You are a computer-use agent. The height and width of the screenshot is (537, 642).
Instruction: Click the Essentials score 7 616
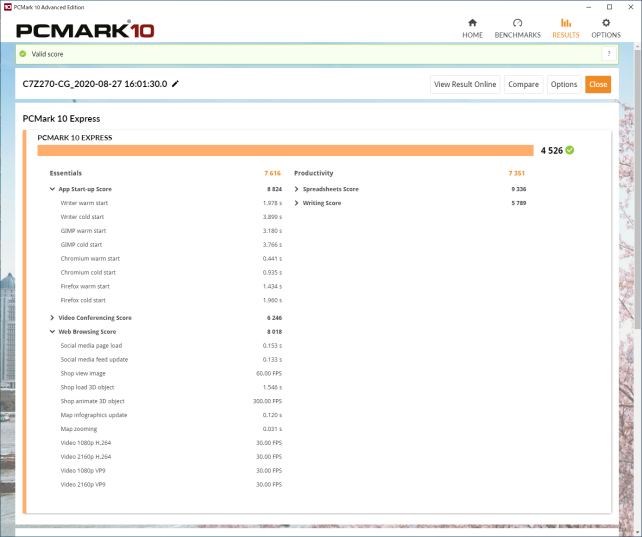click(x=272, y=173)
